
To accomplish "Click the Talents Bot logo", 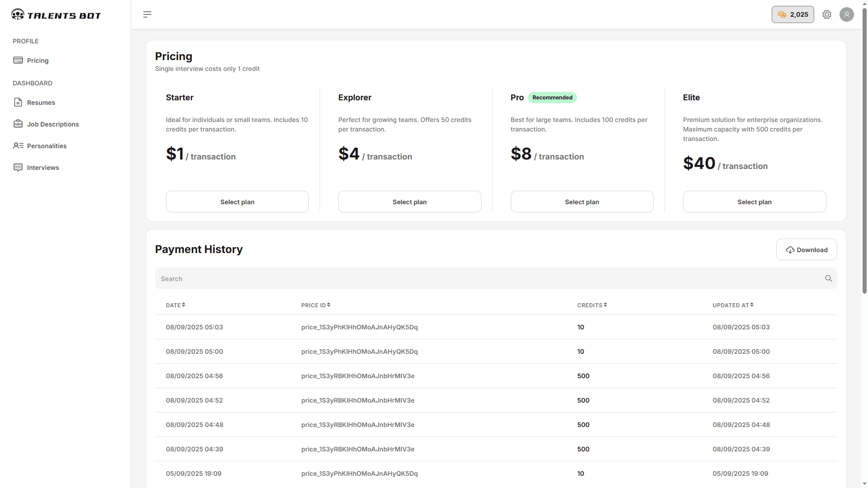I will [x=56, y=15].
